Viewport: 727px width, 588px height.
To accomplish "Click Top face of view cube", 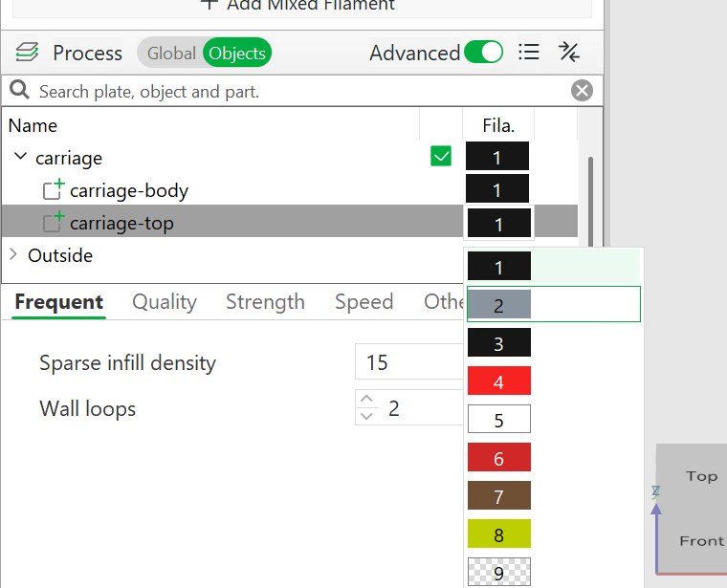I will 701,476.
